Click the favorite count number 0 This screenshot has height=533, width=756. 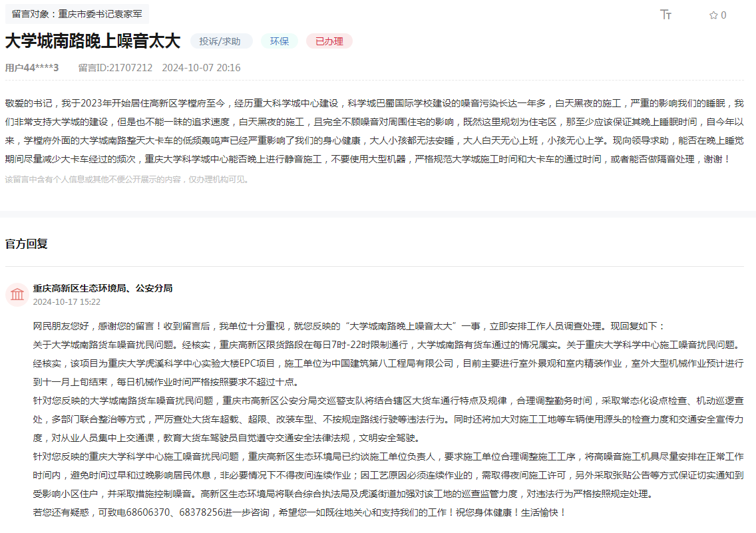pos(723,15)
